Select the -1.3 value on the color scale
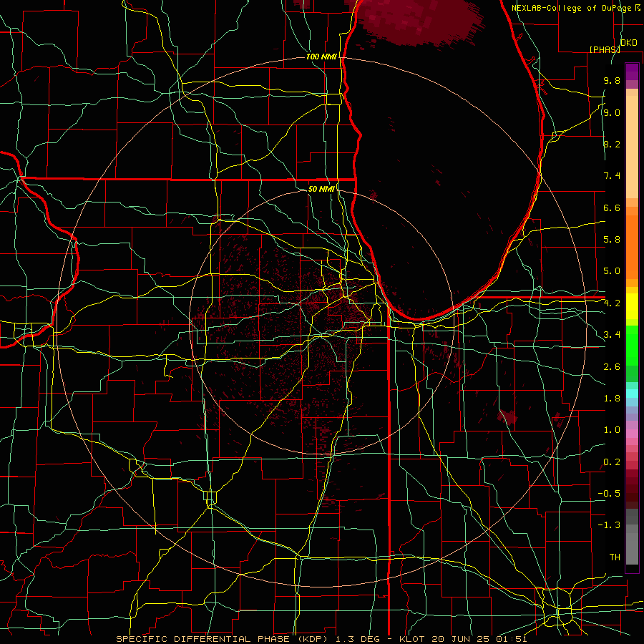 609,525
